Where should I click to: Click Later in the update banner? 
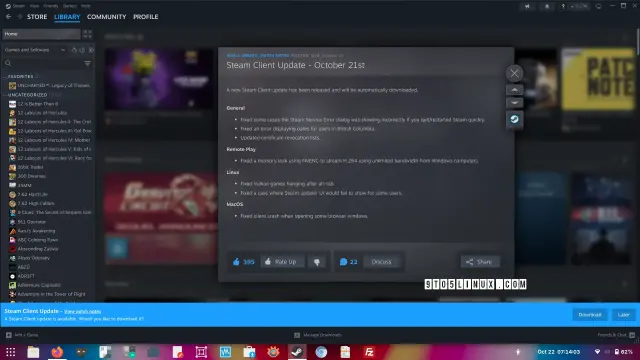623,315
